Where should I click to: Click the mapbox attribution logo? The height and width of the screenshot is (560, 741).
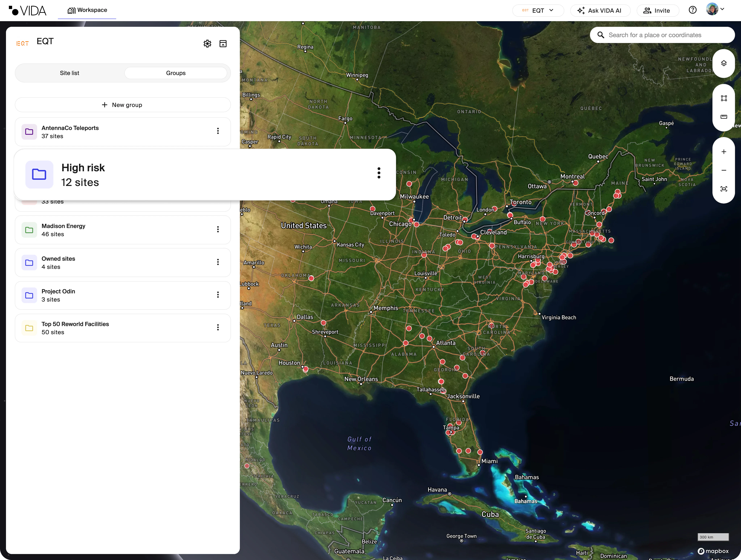[x=713, y=551]
